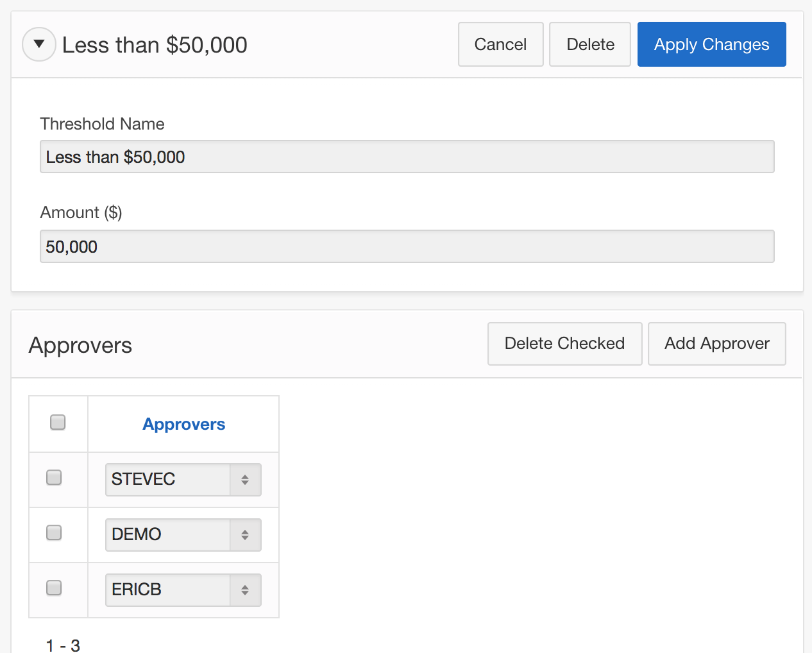This screenshot has width=812, height=653.
Task: Apply Changes to the threshold
Action: [711, 44]
